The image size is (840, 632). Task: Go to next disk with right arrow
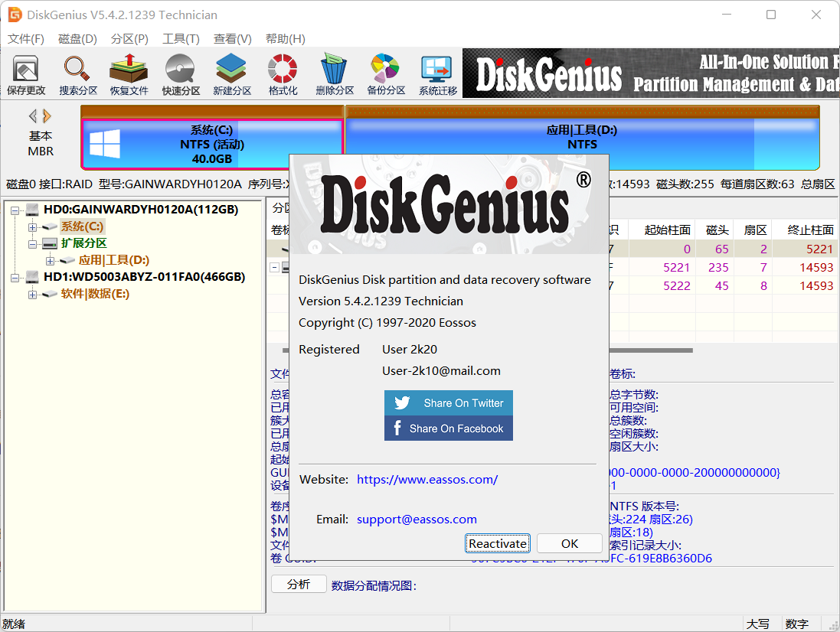pyautogui.click(x=47, y=116)
